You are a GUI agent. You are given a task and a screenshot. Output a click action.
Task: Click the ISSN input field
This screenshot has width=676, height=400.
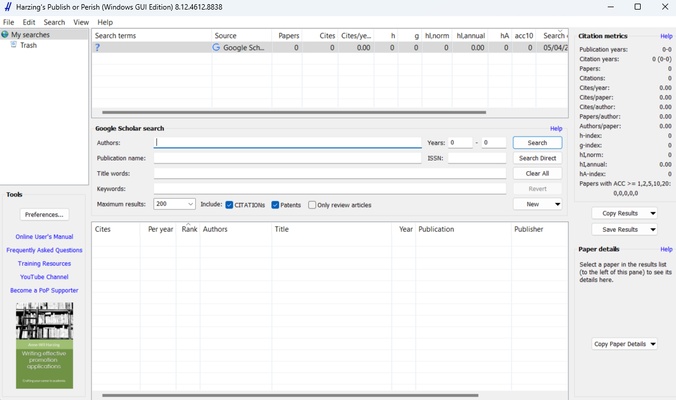pyautogui.click(x=477, y=158)
